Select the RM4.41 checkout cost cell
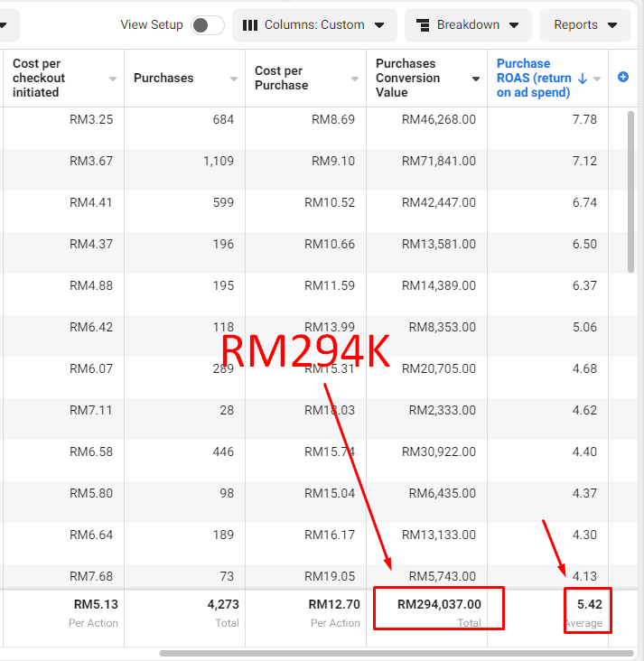Image resolution: width=644 pixels, height=661 pixels. pos(91,203)
